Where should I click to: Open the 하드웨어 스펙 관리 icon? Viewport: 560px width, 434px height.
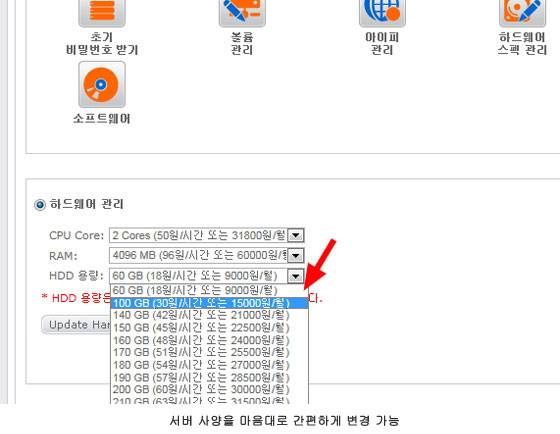(522, 13)
